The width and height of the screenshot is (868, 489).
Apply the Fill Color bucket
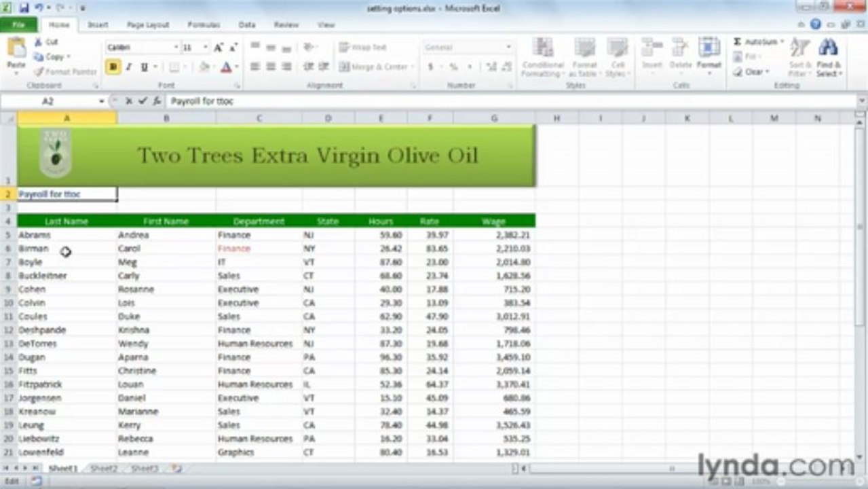[204, 67]
